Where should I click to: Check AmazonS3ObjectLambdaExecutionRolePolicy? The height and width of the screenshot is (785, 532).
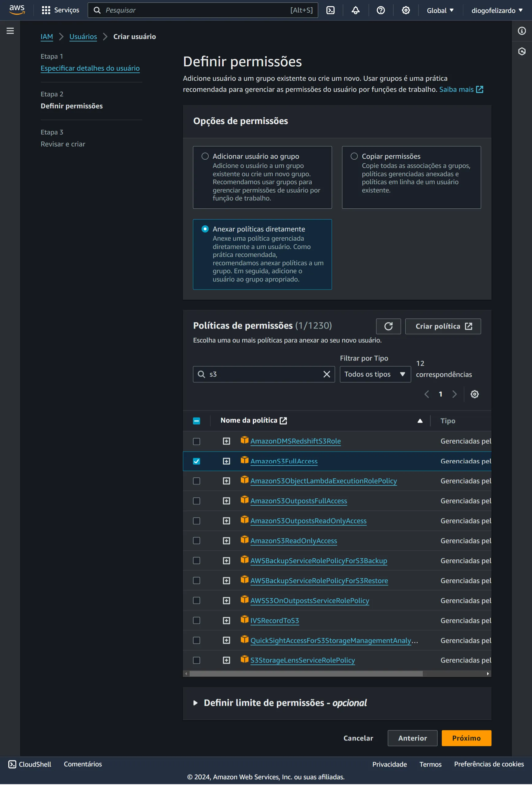point(196,481)
